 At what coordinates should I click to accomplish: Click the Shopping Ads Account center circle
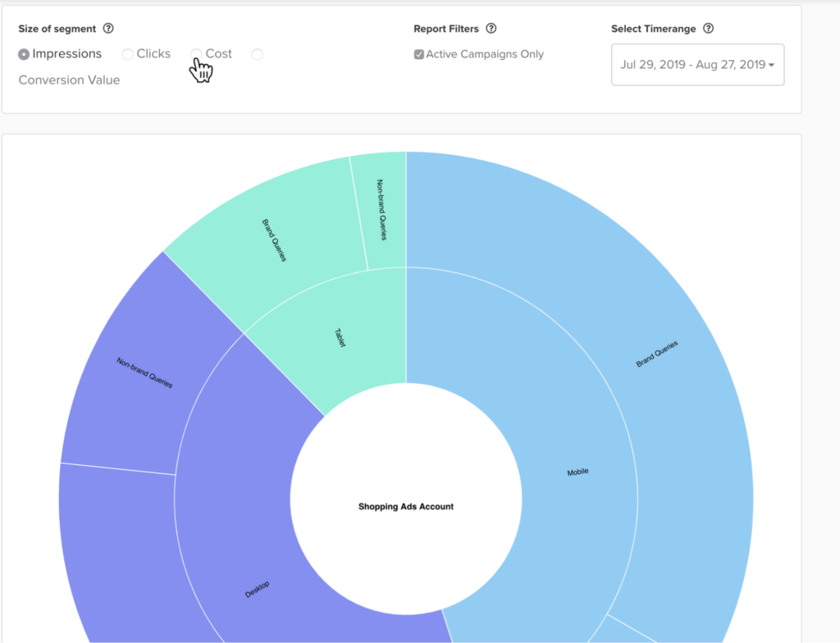pos(406,499)
